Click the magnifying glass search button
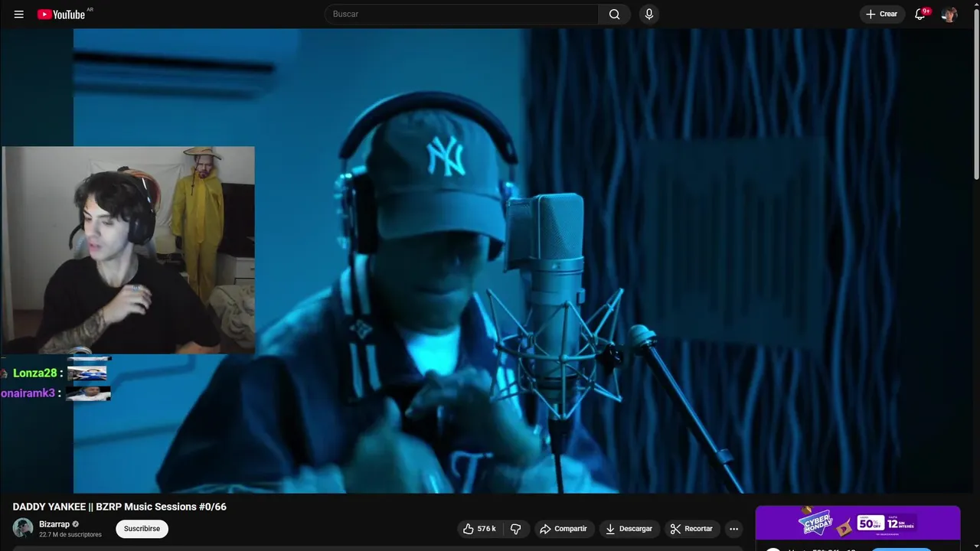This screenshot has height=551, width=980. click(x=614, y=14)
